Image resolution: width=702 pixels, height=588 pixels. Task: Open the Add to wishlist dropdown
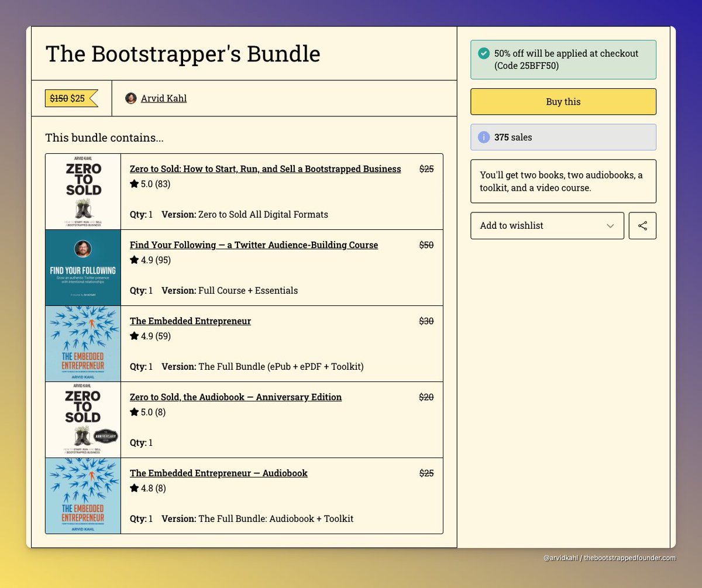pos(547,225)
